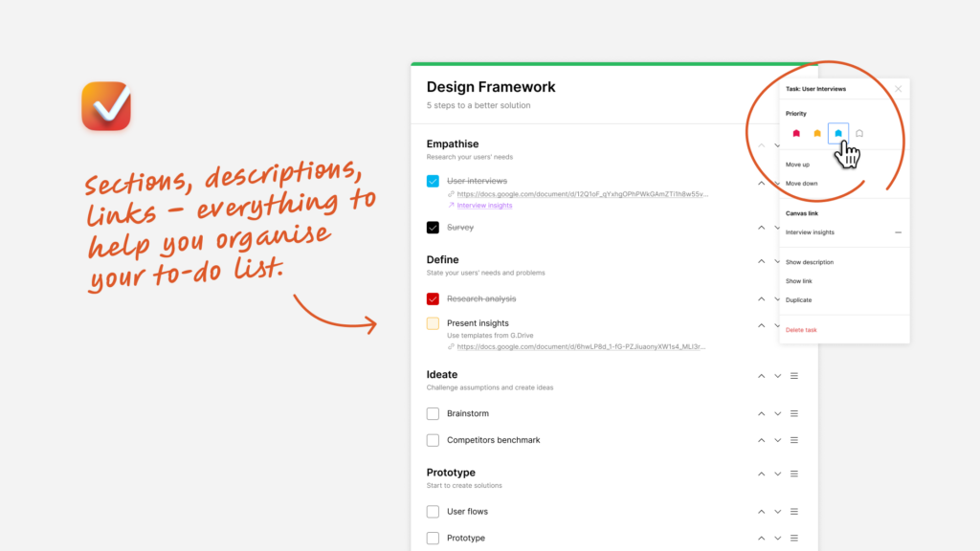Click the orange checkmark app logo

click(106, 106)
